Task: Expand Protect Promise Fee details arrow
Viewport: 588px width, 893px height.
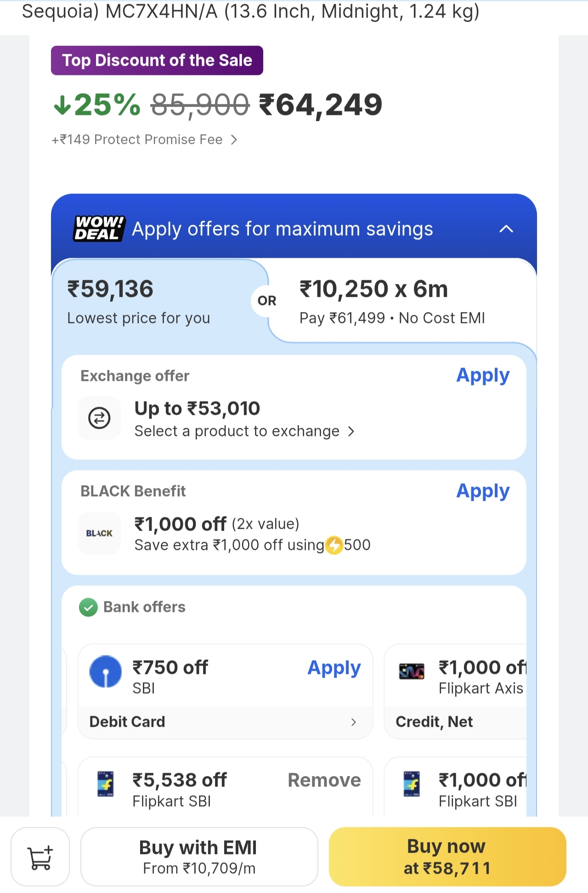Action: click(234, 140)
